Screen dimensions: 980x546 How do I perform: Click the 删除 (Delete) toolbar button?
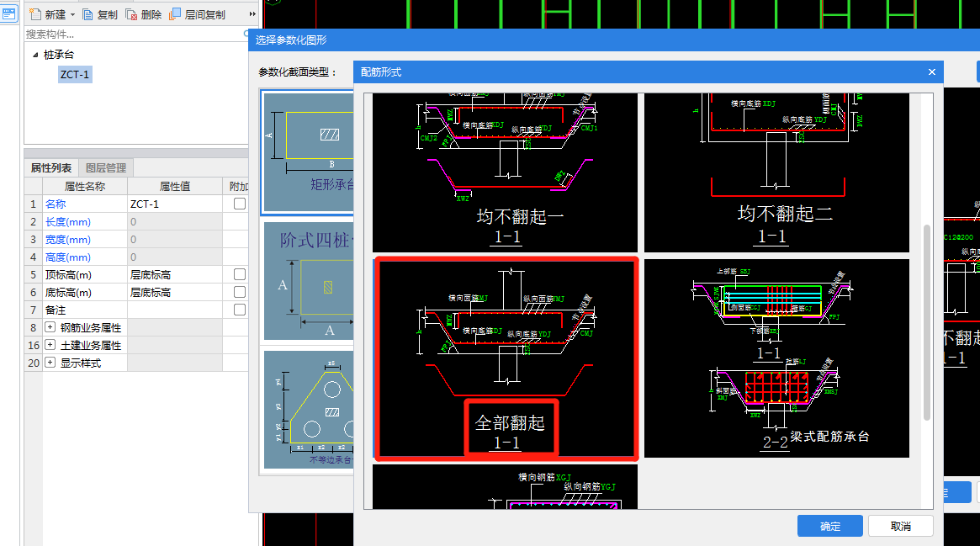tap(144, 14)
